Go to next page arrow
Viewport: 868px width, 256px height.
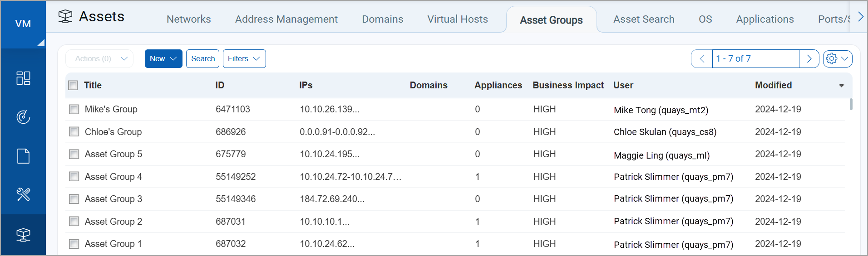pos(809,59)
